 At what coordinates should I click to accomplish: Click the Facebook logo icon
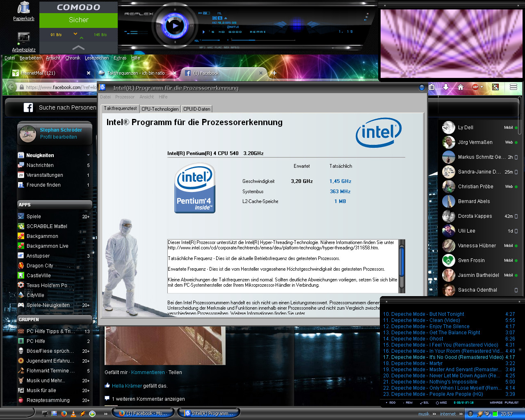pyautogui.click(x=28, y=107)
